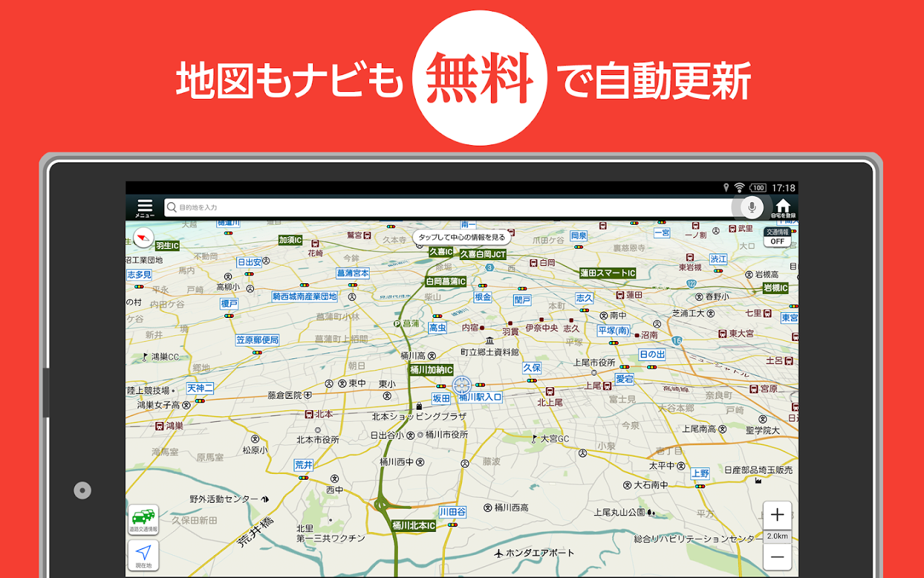Tap the 荒井 intersection label
Screen dimensions: 924x578
pos(304,465)
